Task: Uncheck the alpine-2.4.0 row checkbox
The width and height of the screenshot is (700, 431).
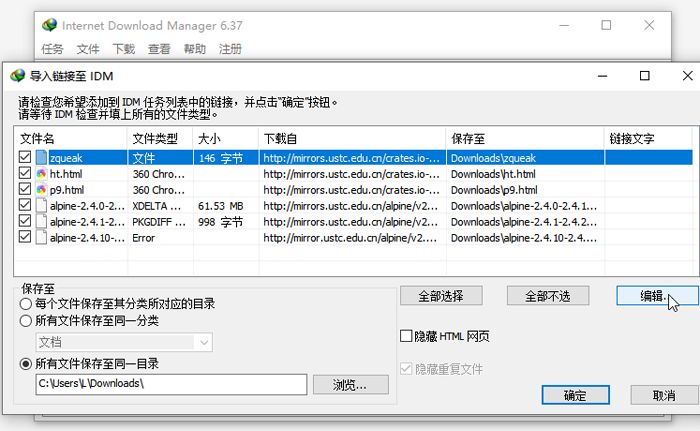Action: [x=25, y=205]
